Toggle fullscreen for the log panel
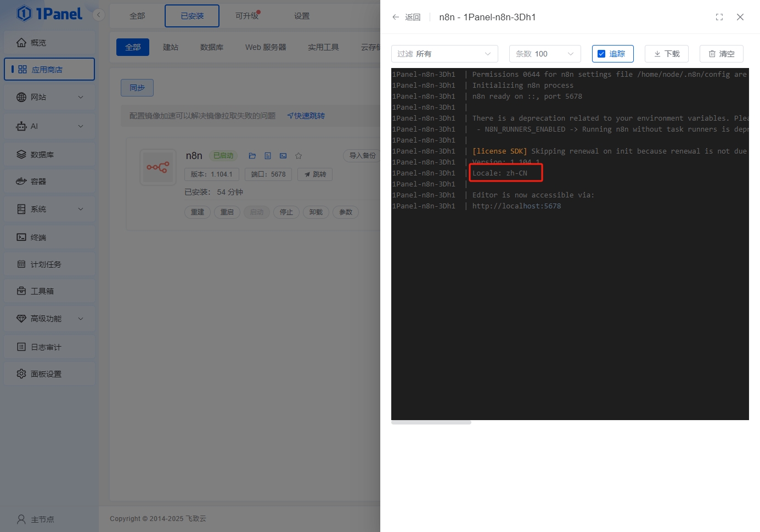This screenshot has width=760, height=532. coord(719,17)
